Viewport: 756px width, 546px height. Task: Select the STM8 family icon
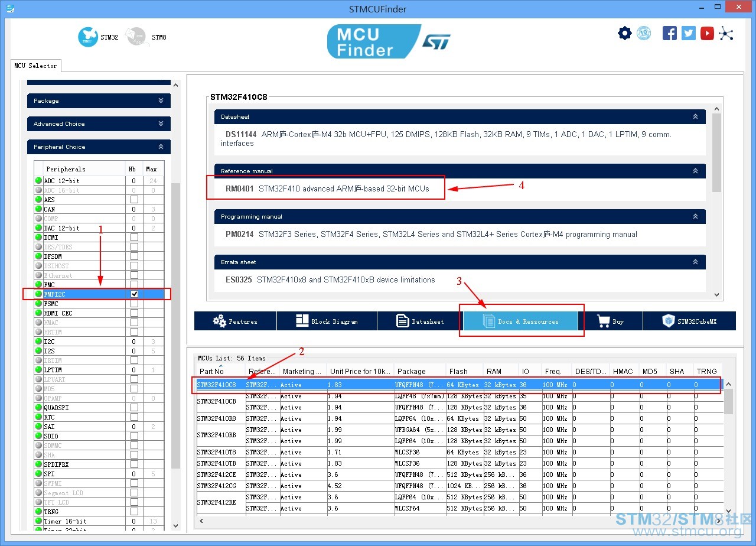click(136, 37)
